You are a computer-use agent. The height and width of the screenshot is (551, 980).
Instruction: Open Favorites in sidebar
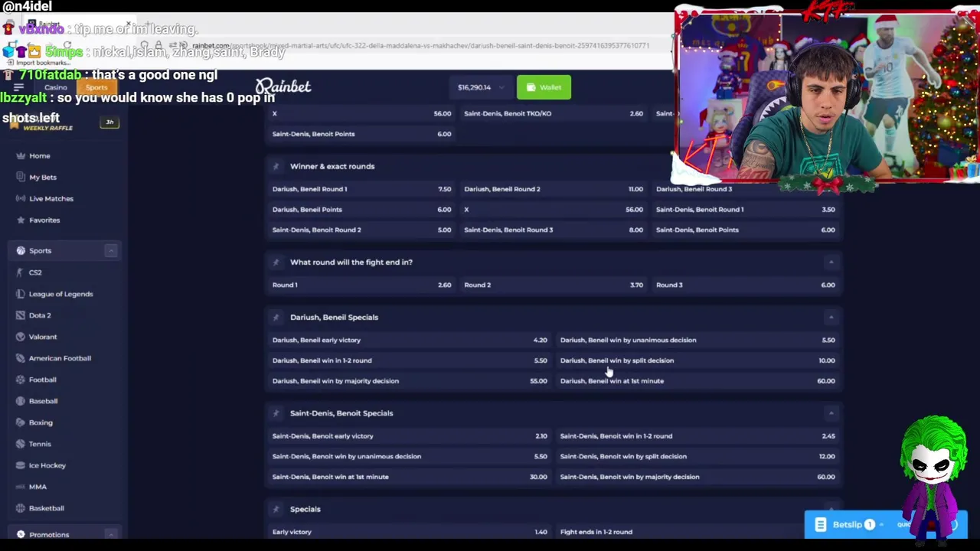[44, 220]
